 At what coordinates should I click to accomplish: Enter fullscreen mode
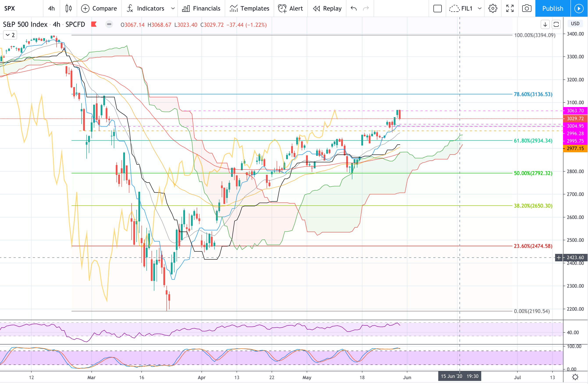point(510,8)
